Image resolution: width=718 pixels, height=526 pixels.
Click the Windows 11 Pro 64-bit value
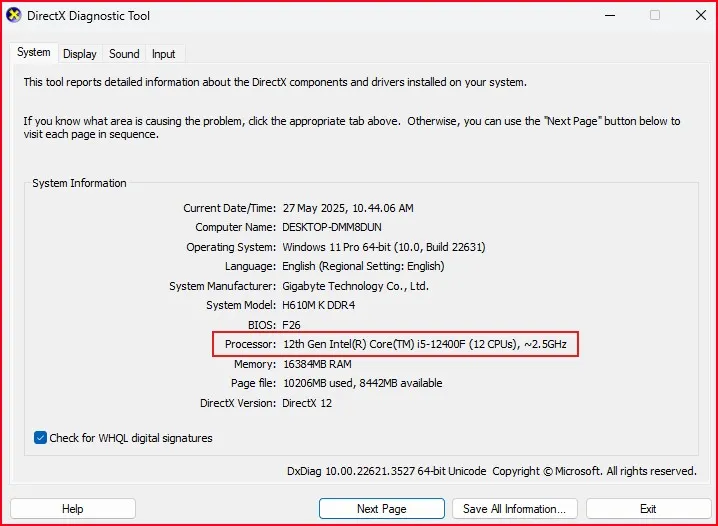coord(384,247)
